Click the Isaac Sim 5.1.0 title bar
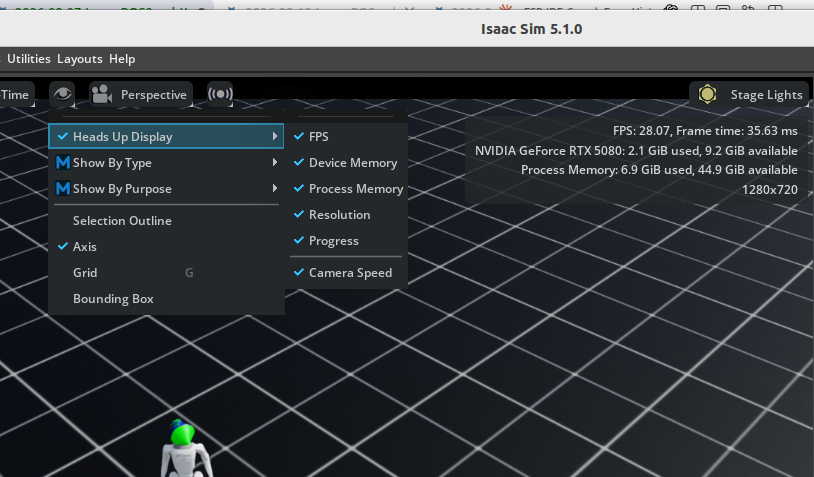The height and width of the screenshot is (477, 814). 531,29
